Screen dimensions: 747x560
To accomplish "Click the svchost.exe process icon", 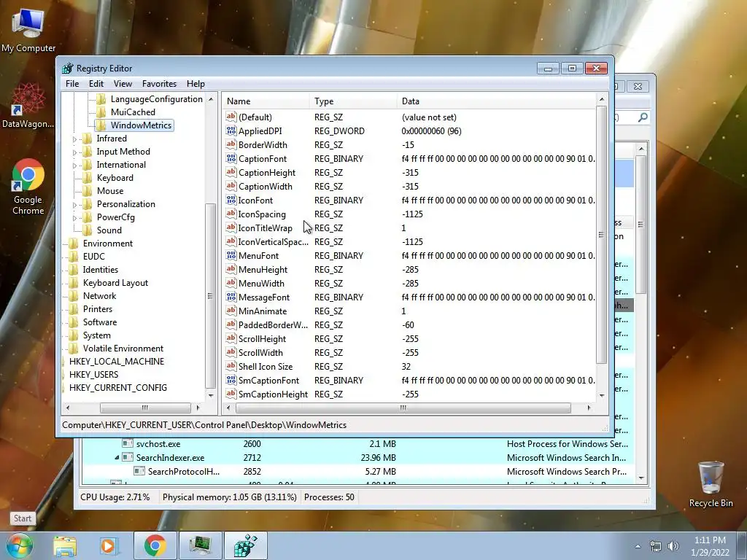I will [127, 443].
